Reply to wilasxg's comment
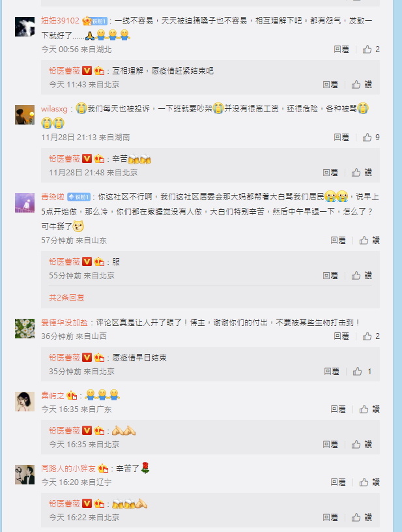This screenshot has height=532, width=402. [341, 138]
